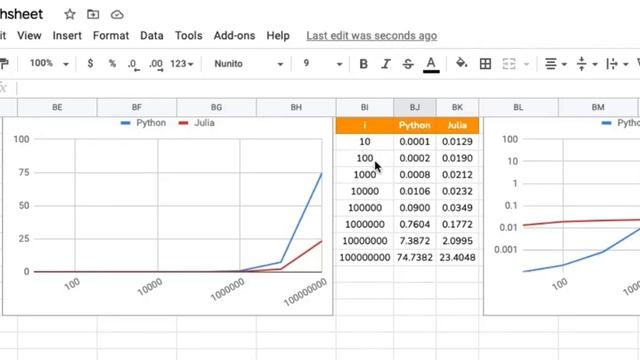The image size is (640, 360).
Task: Open the text color picker
Action: click(431, 64)
